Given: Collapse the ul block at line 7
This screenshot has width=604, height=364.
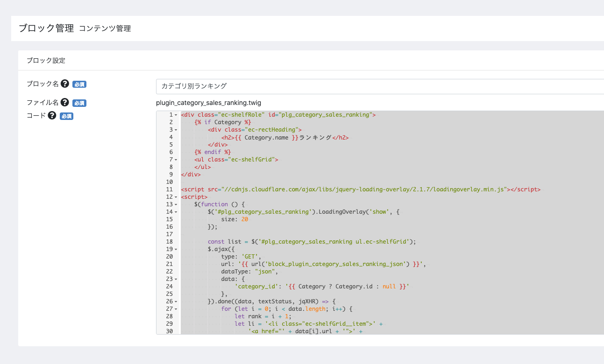Looking at the screenshot, I should coord(176,160).
